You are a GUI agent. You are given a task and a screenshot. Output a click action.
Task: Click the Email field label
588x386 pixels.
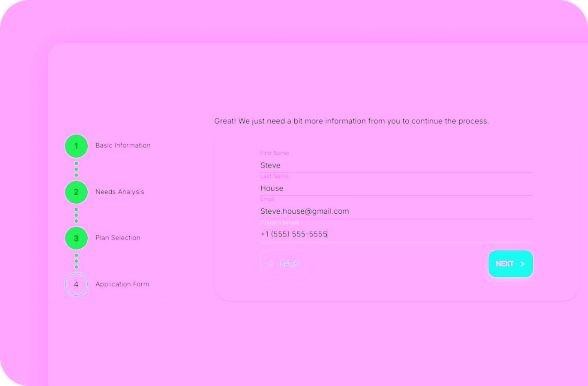click(x=267, y=199)
